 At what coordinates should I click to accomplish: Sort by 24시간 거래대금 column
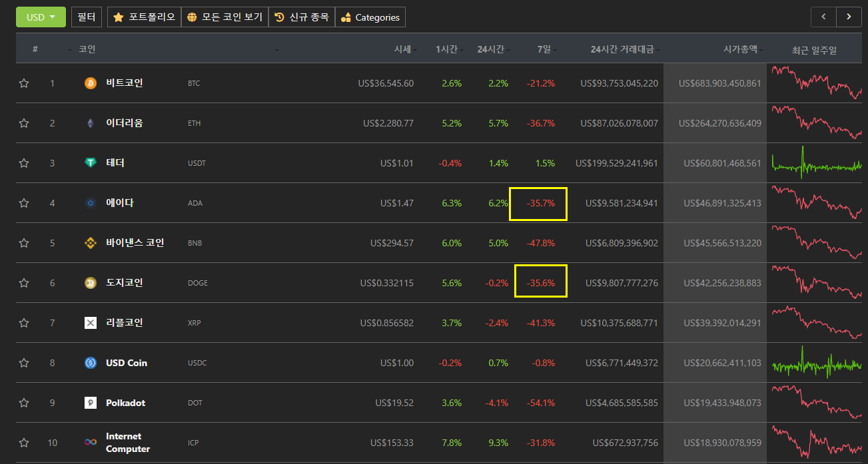coord(622,49)
